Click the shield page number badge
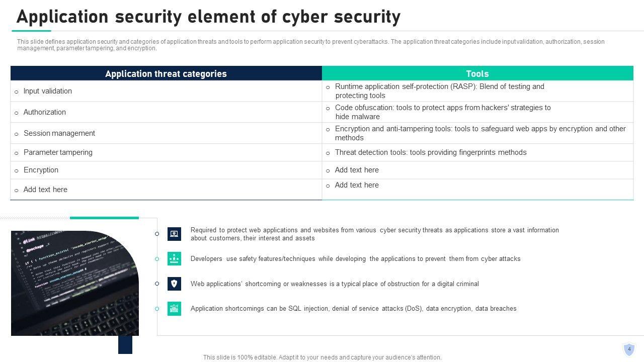The width and height of the screenshot is (644, 362). pyautogui.click(x=629, y=349)
